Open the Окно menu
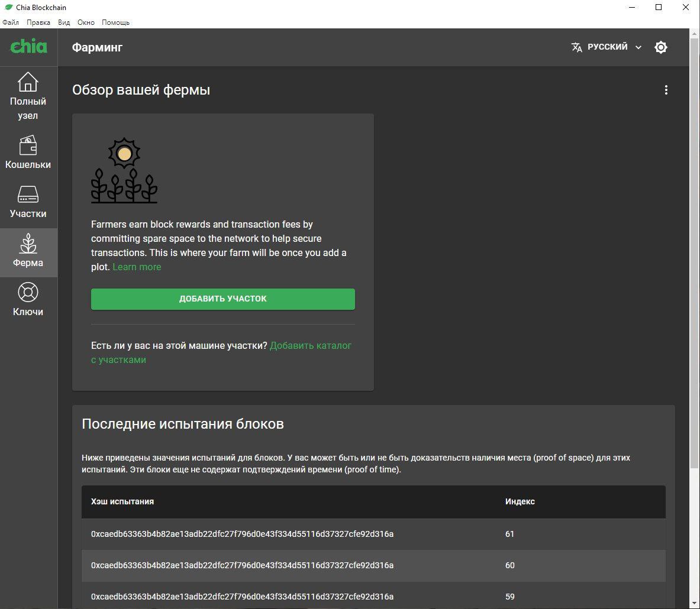700x609 pixels. [x=86, y=22]
